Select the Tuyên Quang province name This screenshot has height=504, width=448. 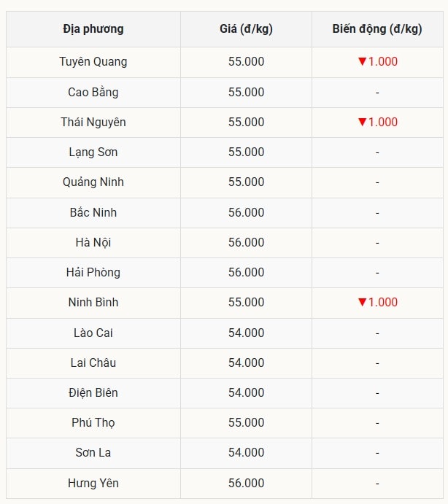(93, 62)
